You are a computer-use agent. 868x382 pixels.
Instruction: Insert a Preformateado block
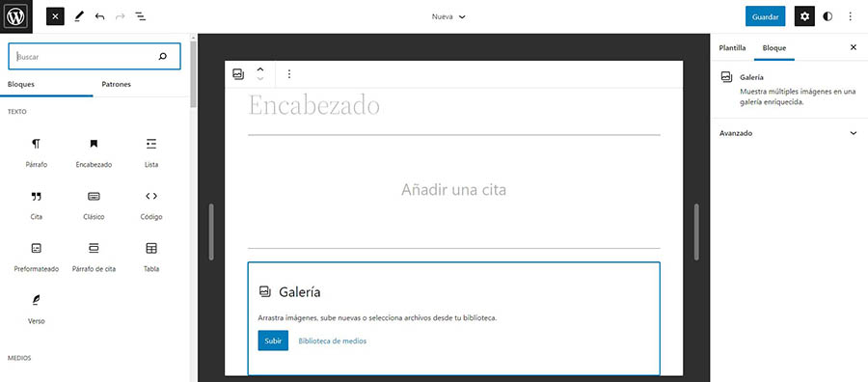coord(36,258)
